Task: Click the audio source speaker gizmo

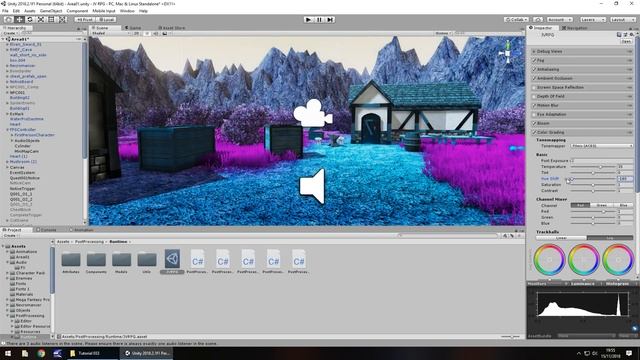Action: (x=312, y=186)
